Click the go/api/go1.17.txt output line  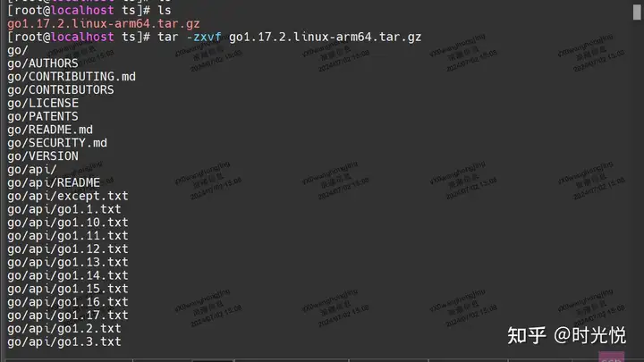pos(68,316)
